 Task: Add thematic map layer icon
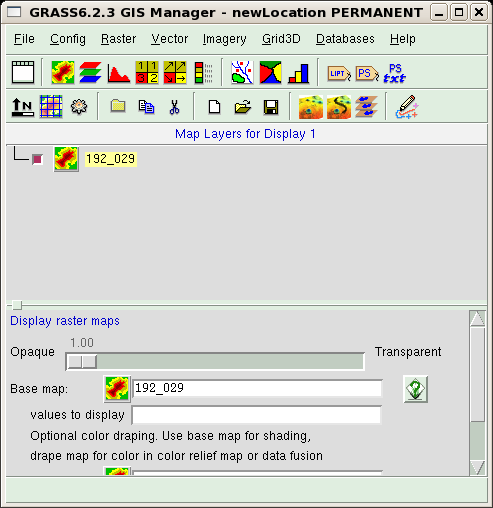point(270,72)
